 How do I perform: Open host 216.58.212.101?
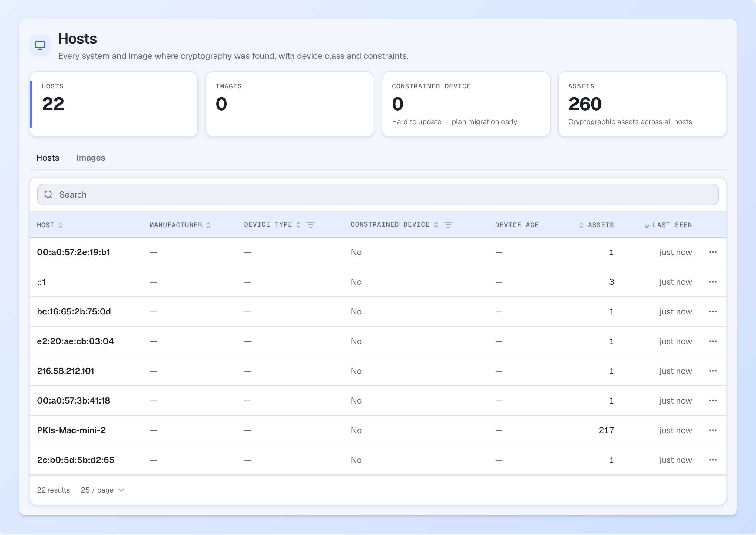point(65,371)
